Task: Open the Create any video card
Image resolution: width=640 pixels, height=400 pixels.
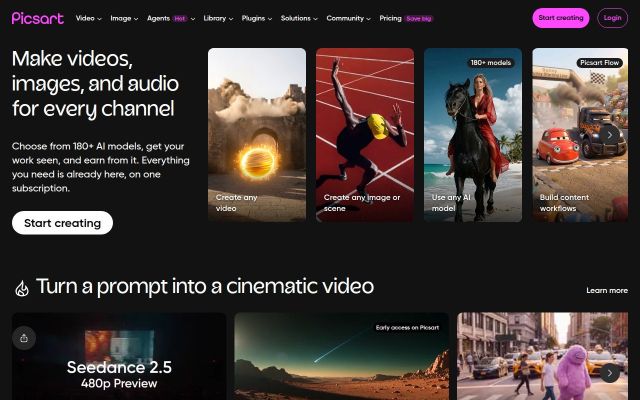Action: [x=257, y=135]
